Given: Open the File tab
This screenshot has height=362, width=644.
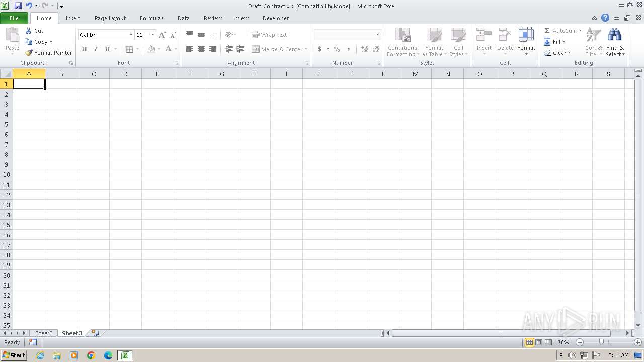Looking at the screenshot, I should (14, 18).
